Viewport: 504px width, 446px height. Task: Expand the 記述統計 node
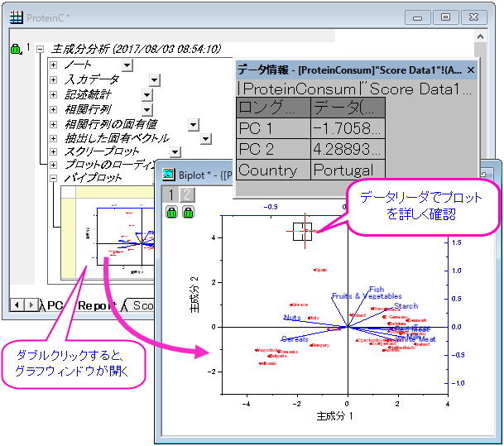click(53, 94)
